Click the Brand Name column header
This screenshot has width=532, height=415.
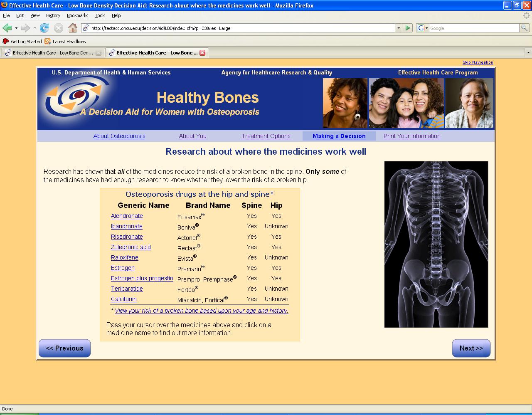[208, 205]
